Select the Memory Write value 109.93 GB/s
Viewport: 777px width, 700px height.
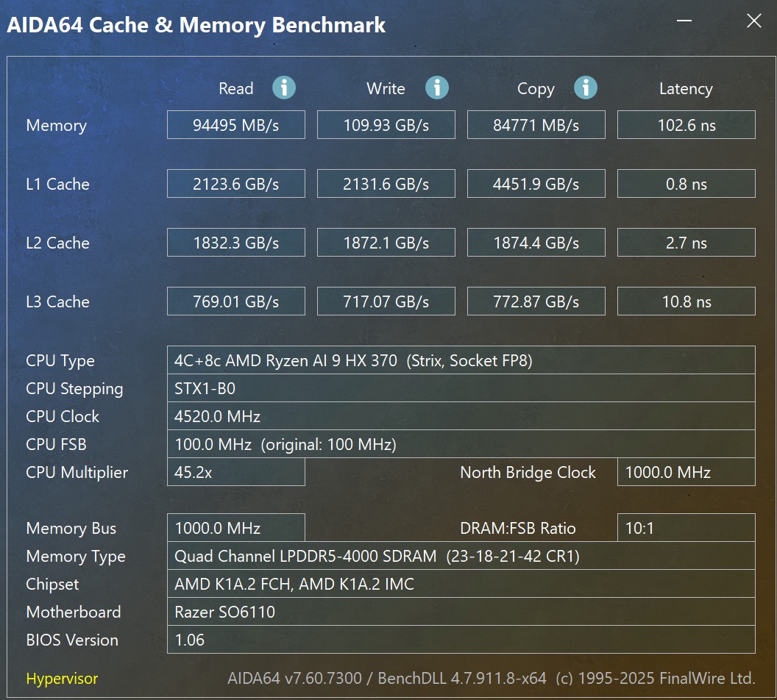[386, 125]
